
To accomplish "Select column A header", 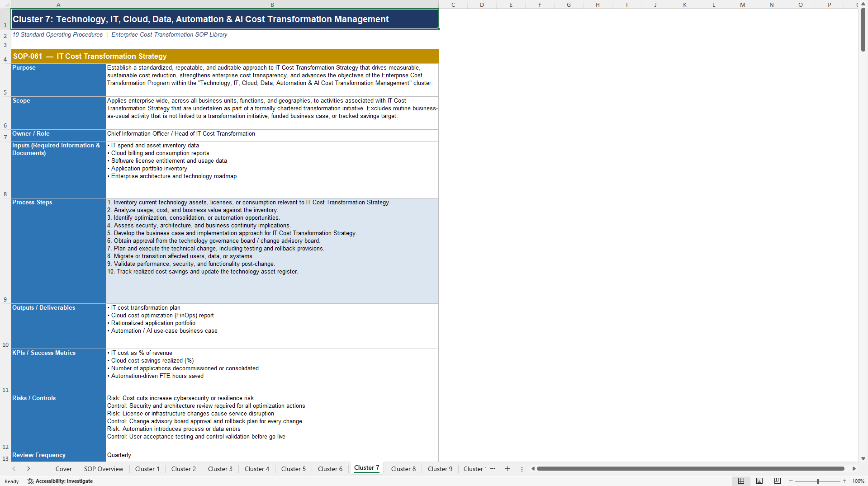I will tap(58, 5).
